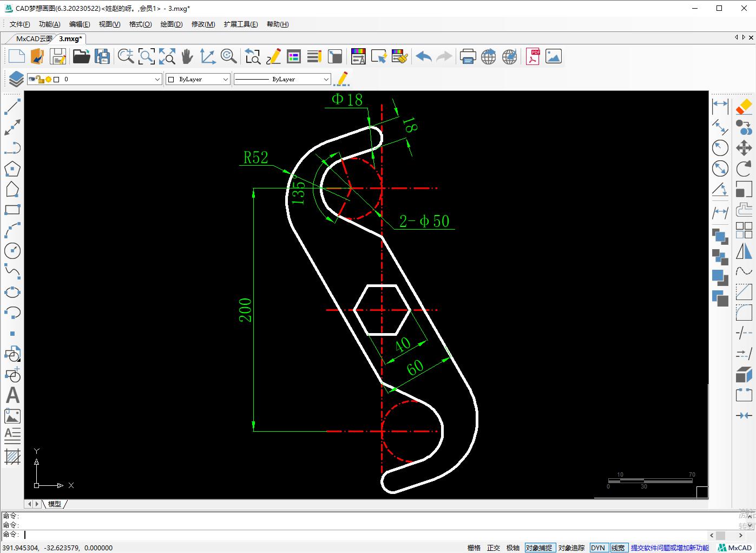The height and width of the screenshot is (553, 756).
Task: Click the 模型 layout tab button
Action: [x=55, y=504]
